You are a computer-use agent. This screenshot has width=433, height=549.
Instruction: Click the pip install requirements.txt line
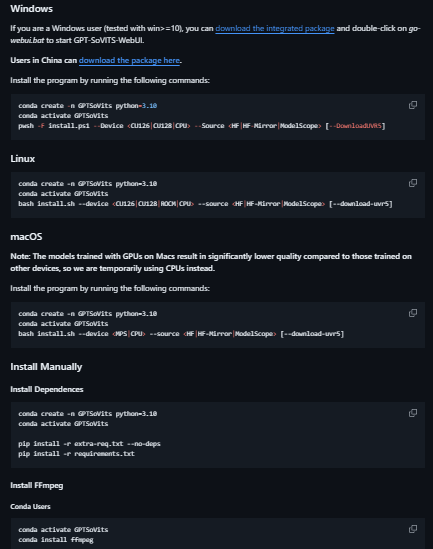(x=76, y=454)
